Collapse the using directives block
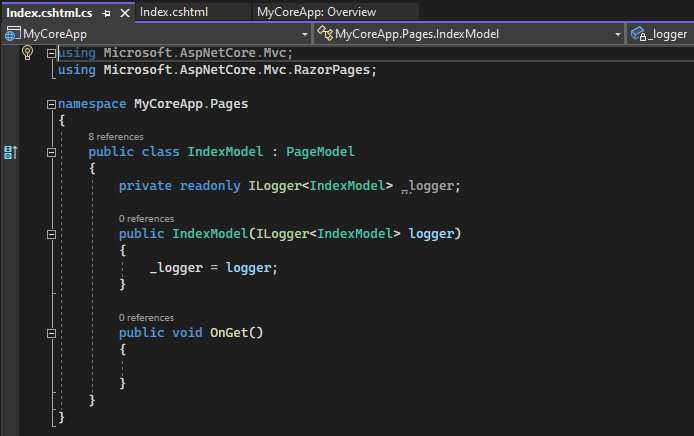694x436 pixels. [x=51, y=54]
